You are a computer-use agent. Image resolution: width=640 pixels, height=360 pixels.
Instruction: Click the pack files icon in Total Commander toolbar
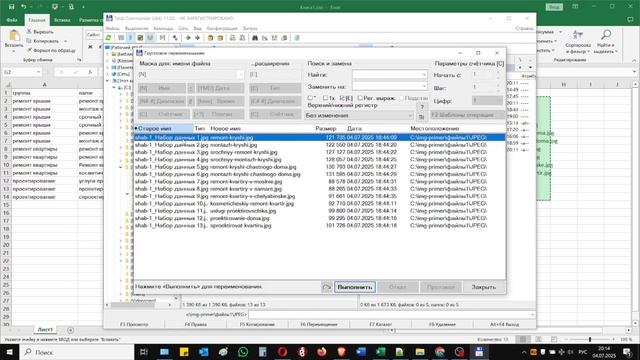pos(211,38)
